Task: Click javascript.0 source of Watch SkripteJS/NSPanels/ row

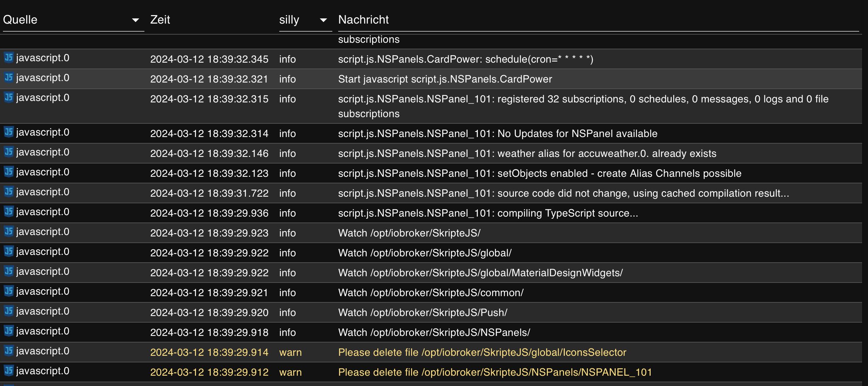Action: [43, 331]
